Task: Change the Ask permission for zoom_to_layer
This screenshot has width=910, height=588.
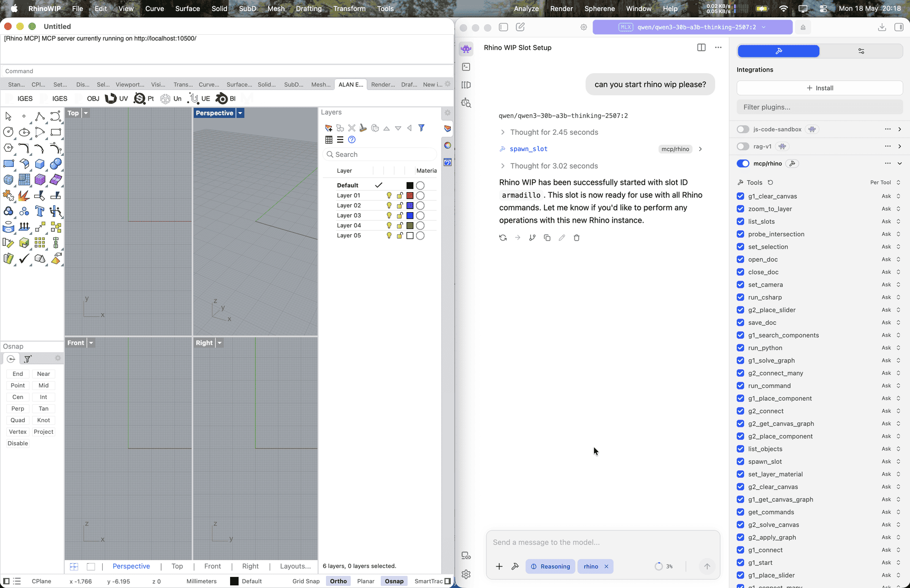Action: click(891, 209)
